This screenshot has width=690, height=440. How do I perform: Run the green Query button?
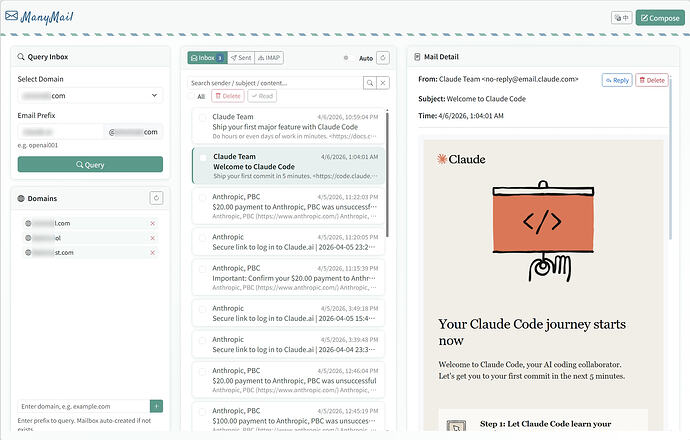pyautogui.click(x=90, y=165)
